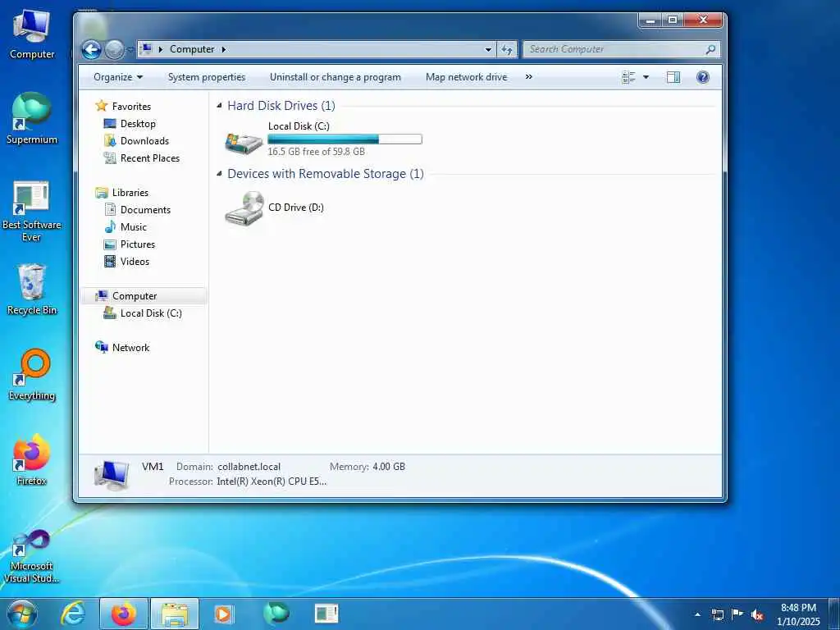Collapse the Hard Disk Drives group
This screenshot has height=630, width=840.
pyautogui.click(x=220, y=106)
